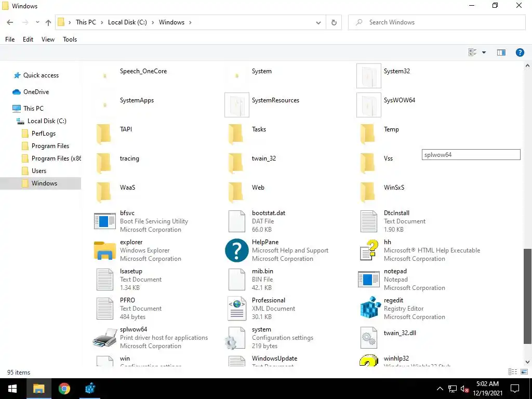Viewport: 532px width, 399px height.
Task: Click the scrollbar up arrow
Action: 527,65
